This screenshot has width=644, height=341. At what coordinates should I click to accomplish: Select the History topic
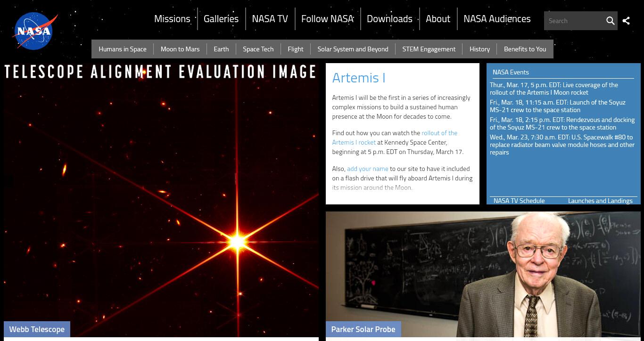coord(479,49)
